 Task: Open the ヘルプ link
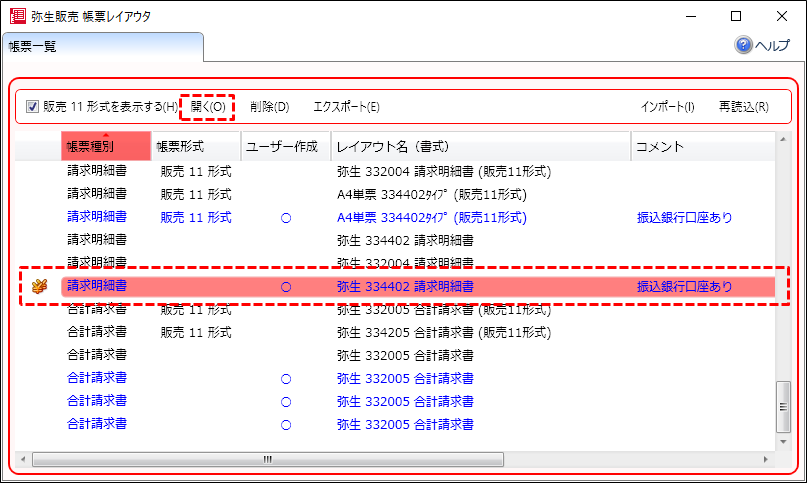[x=772, y=45]
